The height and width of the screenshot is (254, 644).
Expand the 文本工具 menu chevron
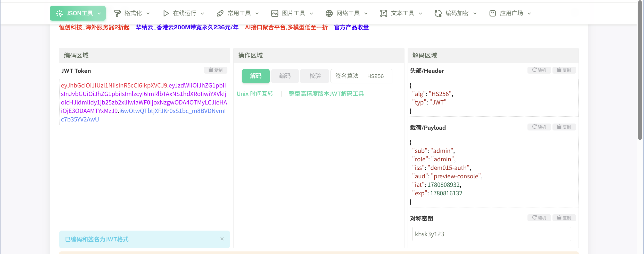coord(420,14)
